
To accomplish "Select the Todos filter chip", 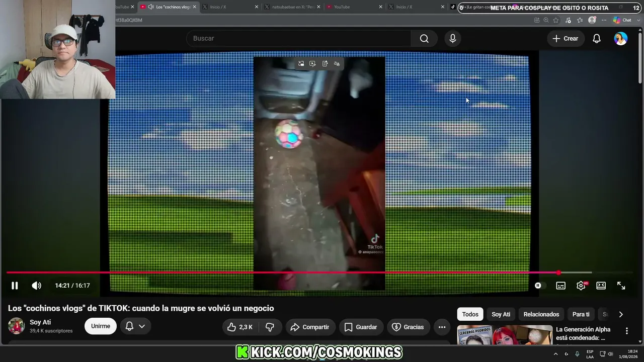I will (470, 314).
